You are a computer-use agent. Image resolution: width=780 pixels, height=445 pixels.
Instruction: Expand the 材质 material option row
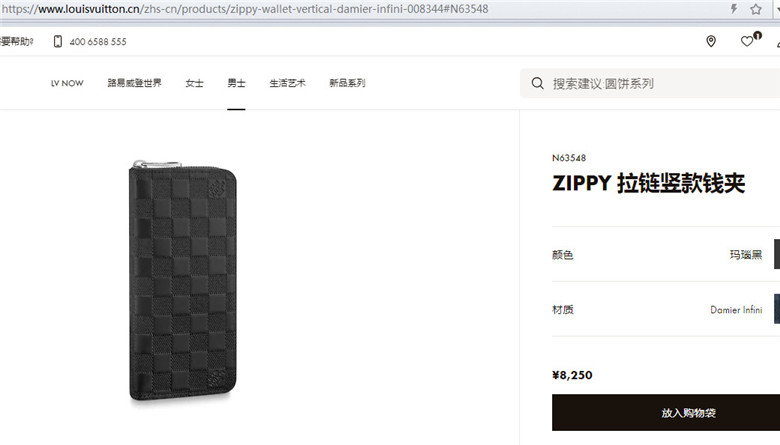coord(666,309)
